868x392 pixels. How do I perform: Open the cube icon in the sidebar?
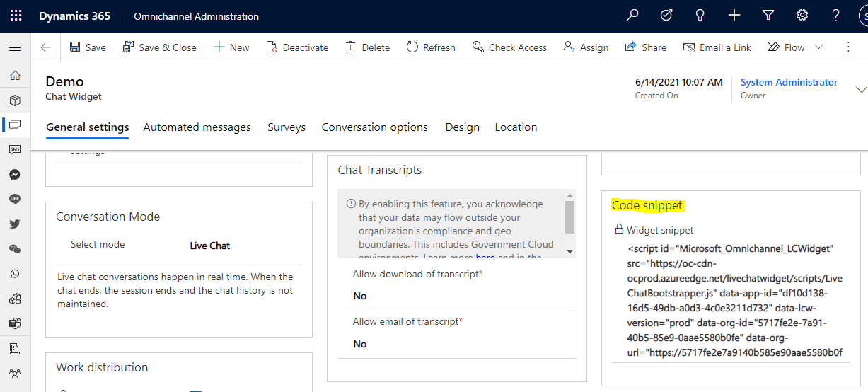coord(15,100)
